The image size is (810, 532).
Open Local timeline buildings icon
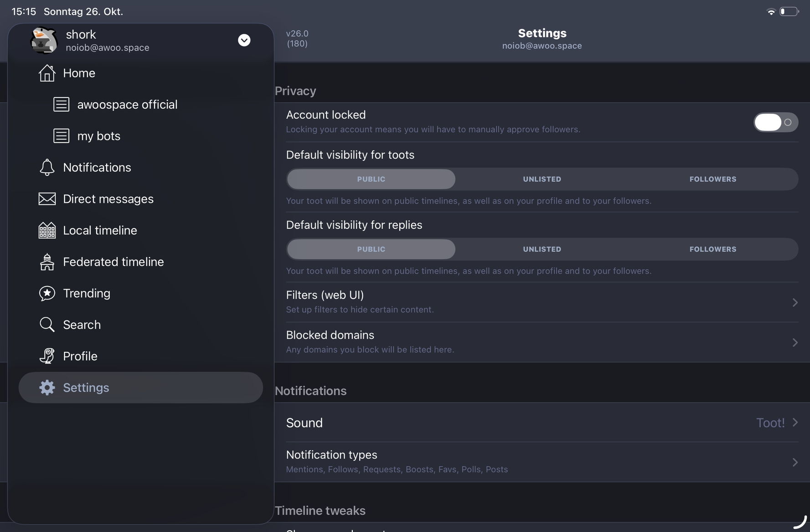pos(47,230)
